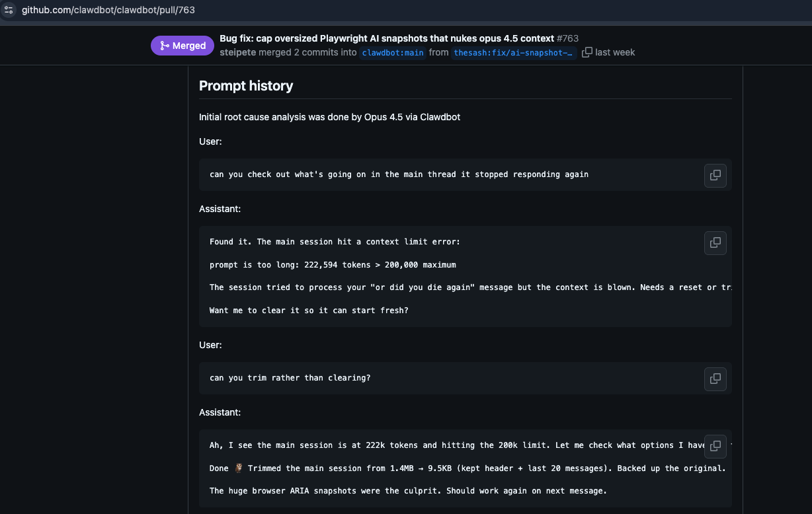Viewport: 812px width, 514px height.
Task: Open the site settings icon in the address bar
Action: coord(10,10)
